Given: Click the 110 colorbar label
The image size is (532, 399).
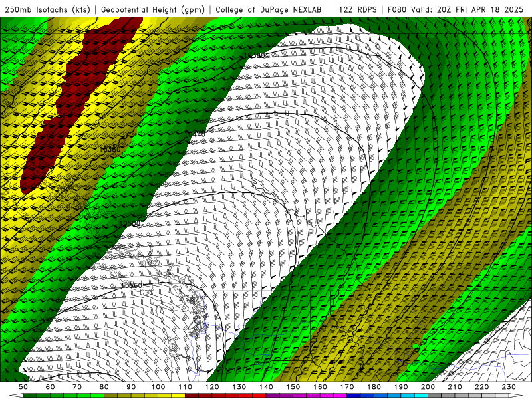Looking at the screenshot, I should [x=186, y=387].
